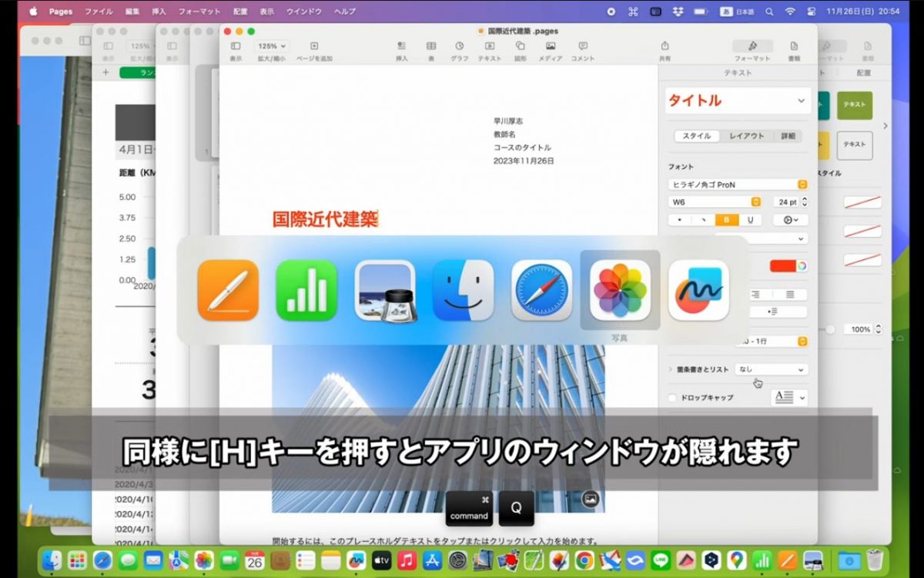Open the line spacing 1行 dropdown
The height and width of the screenshot is (578, 924).
point(772,341)
